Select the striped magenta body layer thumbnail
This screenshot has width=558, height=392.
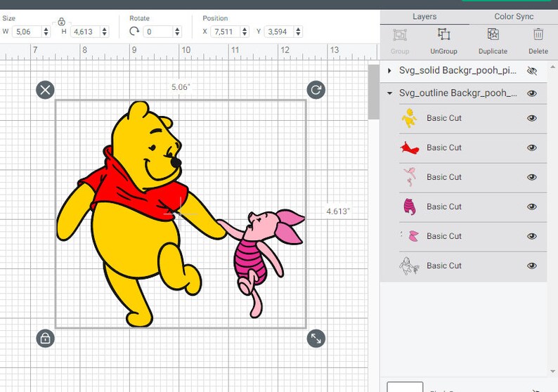tap(410, 207)
